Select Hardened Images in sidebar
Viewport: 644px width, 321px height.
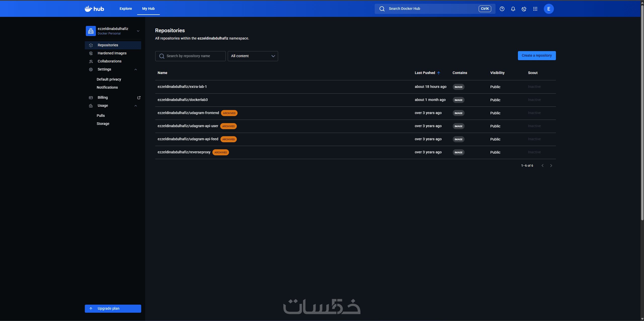112,53
